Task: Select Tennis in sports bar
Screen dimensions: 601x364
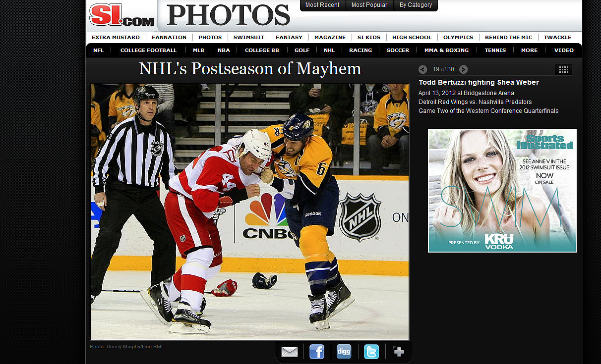Action: pos(495,50)
